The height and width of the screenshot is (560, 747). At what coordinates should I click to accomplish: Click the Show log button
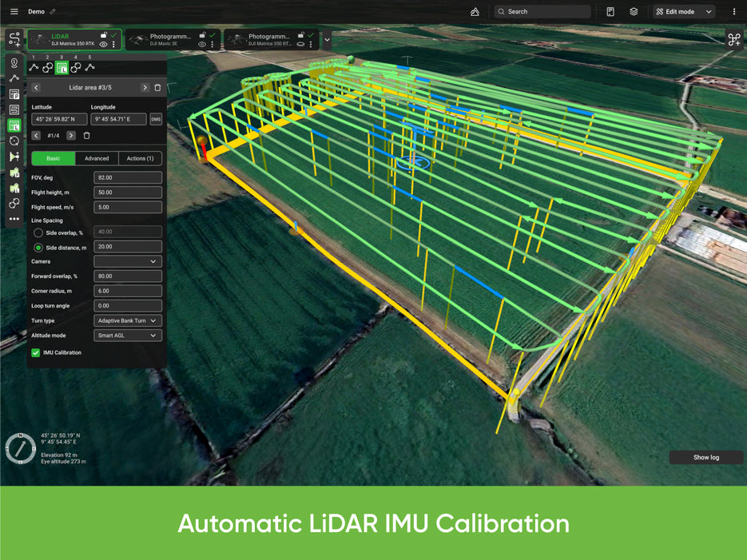[x=705, y=457]
